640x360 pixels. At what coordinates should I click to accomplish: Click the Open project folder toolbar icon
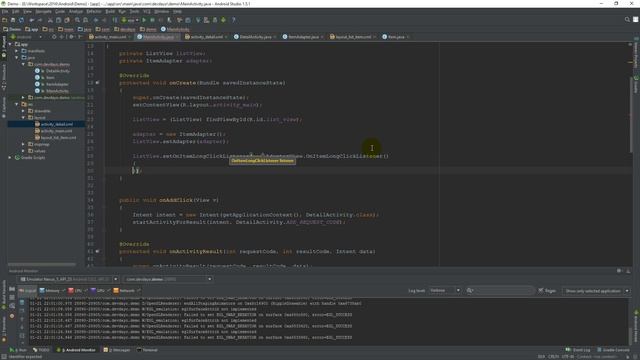click(x=4, y=20)
